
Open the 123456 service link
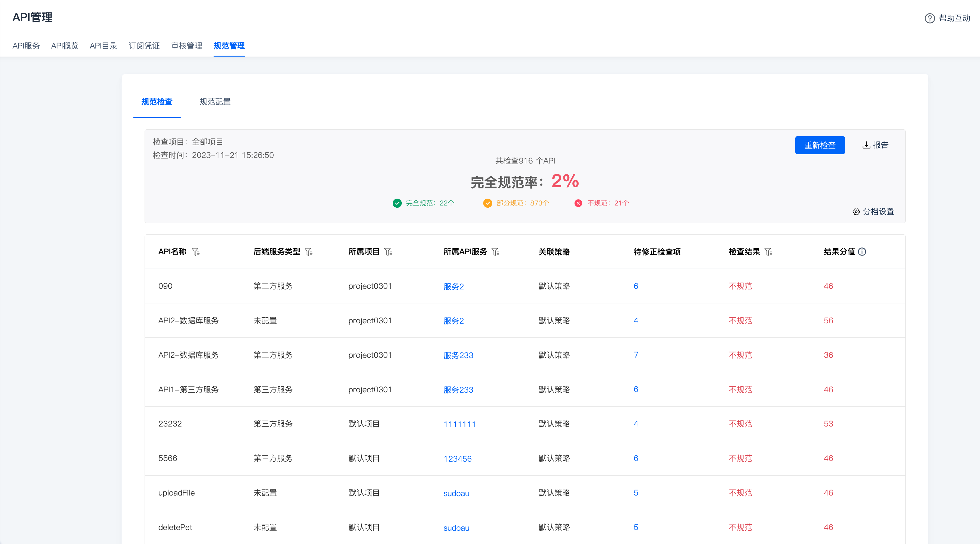458,459
